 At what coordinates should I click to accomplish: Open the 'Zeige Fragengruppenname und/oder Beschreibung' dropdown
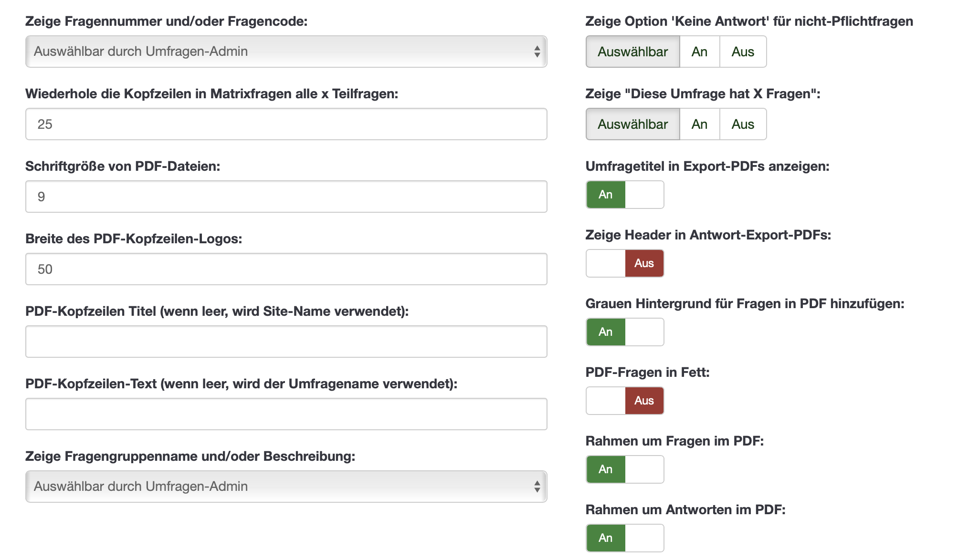point(286,487)
